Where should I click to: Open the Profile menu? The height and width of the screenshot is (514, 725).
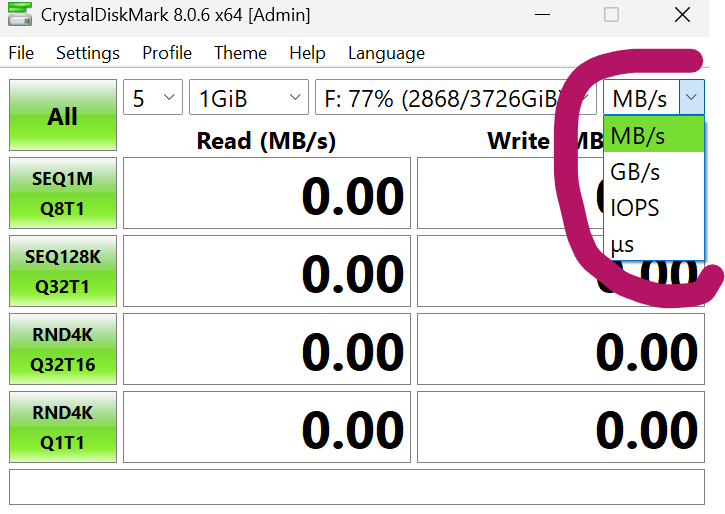[167, 53]
